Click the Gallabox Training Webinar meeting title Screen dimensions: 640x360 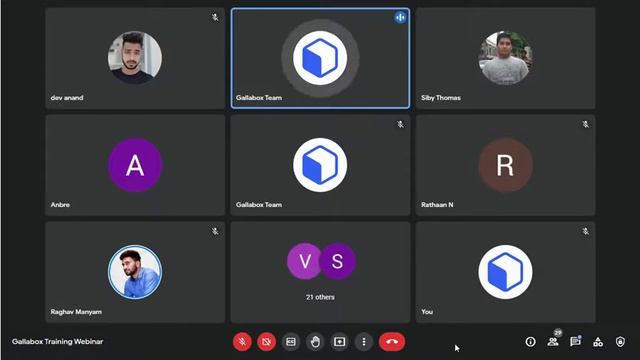pos(58,342)
